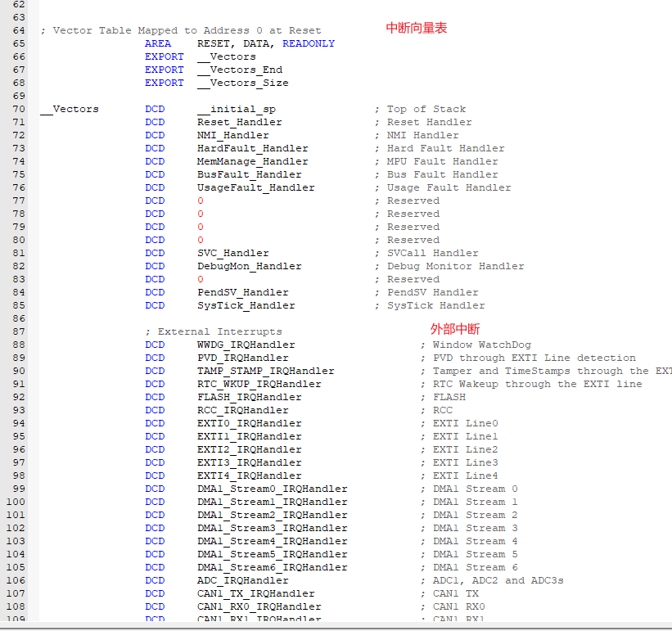The width and height of the screenshot is (672, 631).
Task: Click the red 0 on line 77
Action: click(201, 201)
